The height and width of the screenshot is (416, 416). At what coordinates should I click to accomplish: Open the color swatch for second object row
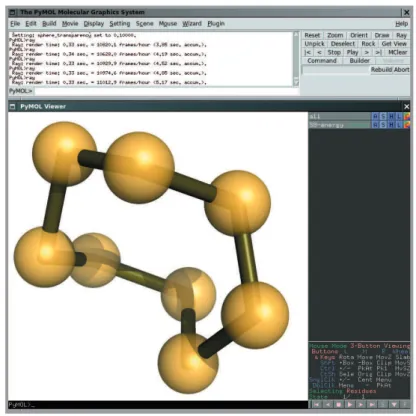(407, 125)
